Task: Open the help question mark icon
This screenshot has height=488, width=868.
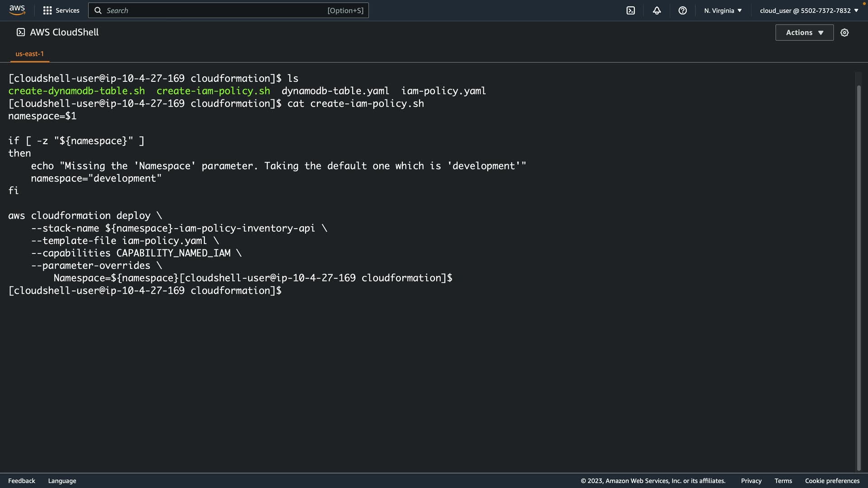Action: (x=682, y=10)
